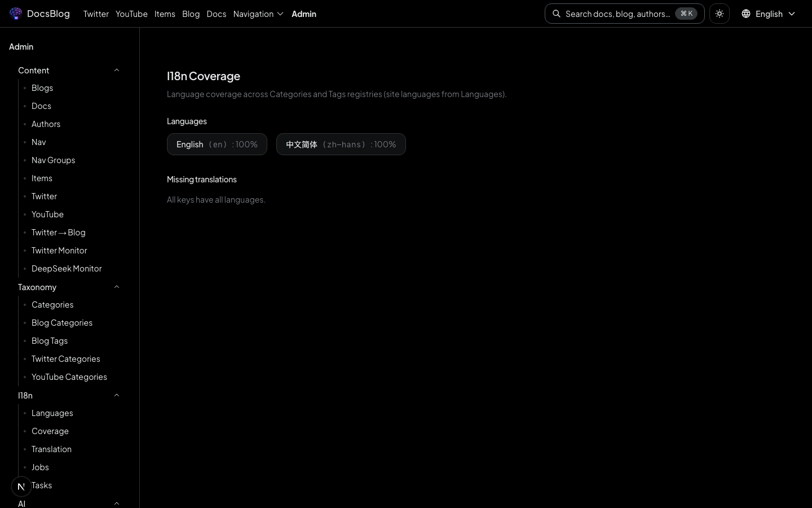
Task: Click the search magnifier icon
Action: [x=557, y=14]
